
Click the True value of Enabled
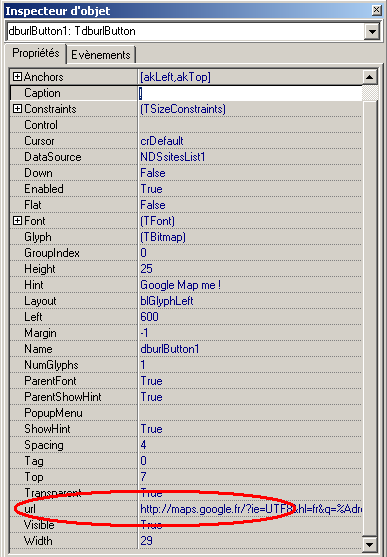[151, 189]
